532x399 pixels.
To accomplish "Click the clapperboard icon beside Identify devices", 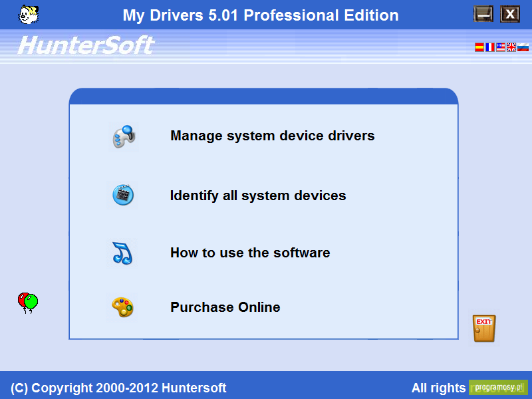I will coord(123,195).
